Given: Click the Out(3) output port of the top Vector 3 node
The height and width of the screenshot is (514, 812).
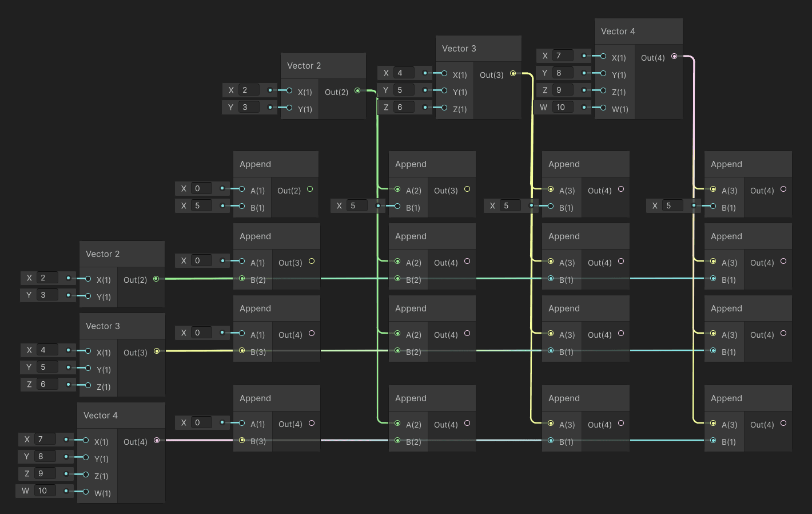Looking at the screenshot, I should (x=514, y=74).
